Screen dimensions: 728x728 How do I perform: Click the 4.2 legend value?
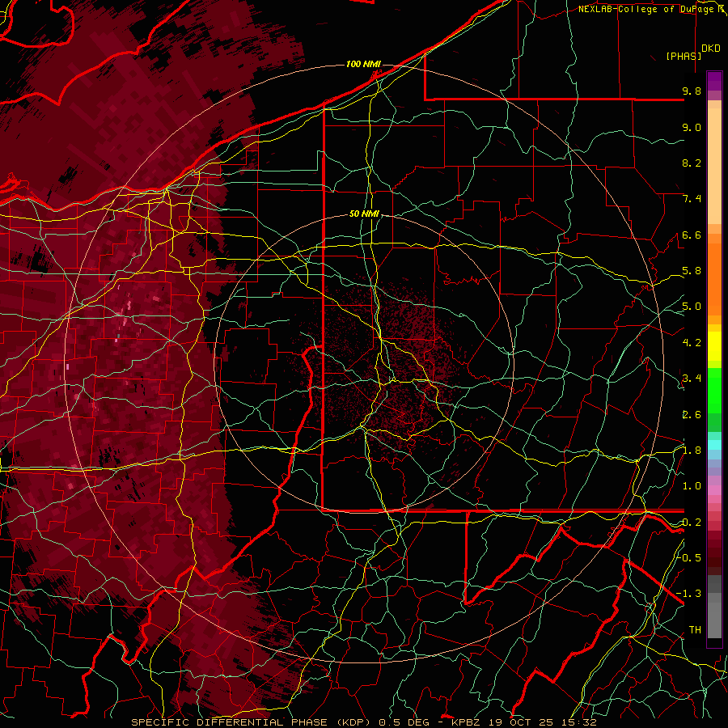pyautogui.click(x=692, y=343)
